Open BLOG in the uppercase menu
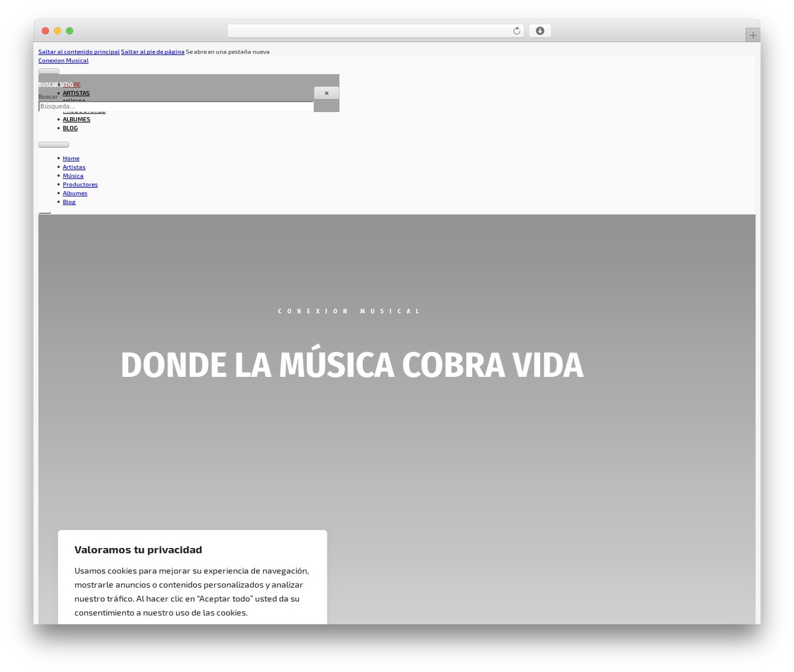Image resolution: width=794 pixels, height=672 pixels. click(70, 128)
